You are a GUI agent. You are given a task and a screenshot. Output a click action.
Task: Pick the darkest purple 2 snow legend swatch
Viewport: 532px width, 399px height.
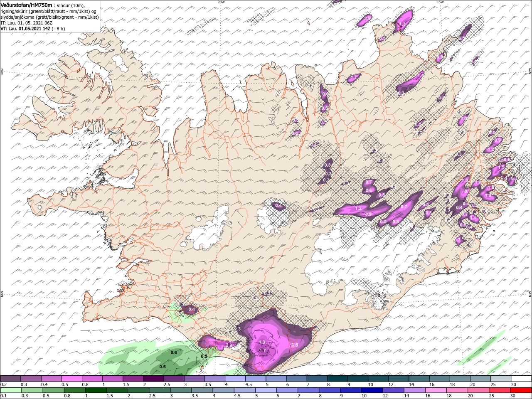(x=153, y=379)
